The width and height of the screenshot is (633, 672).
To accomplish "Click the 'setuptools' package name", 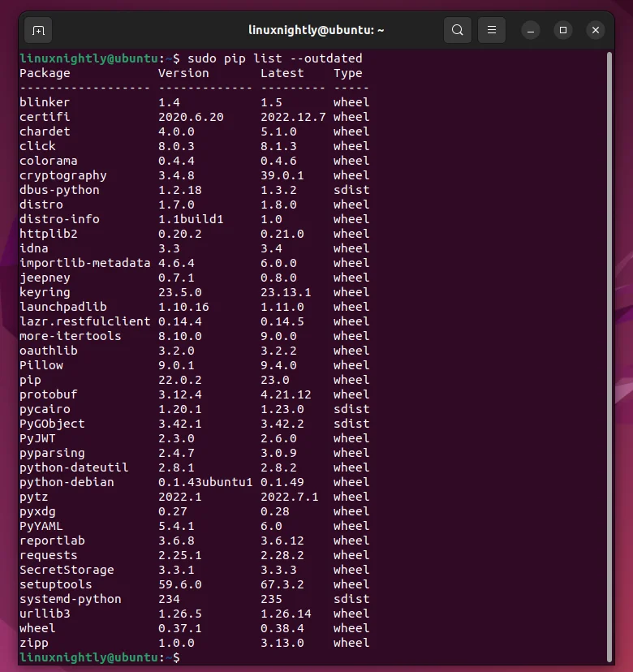I will 56,584.
